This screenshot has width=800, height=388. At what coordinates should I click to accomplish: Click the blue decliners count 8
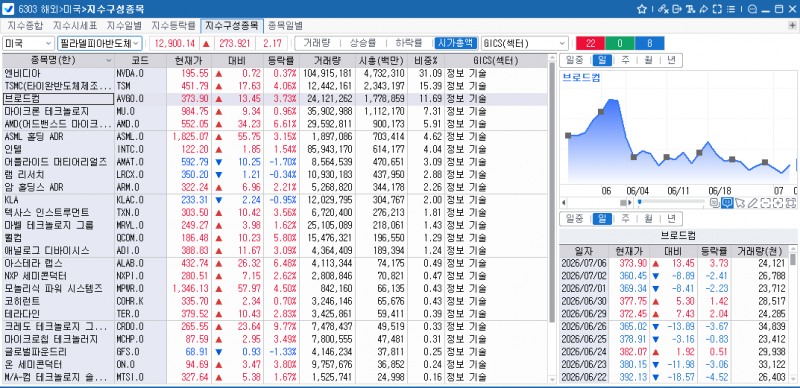(x=649, y=43)
